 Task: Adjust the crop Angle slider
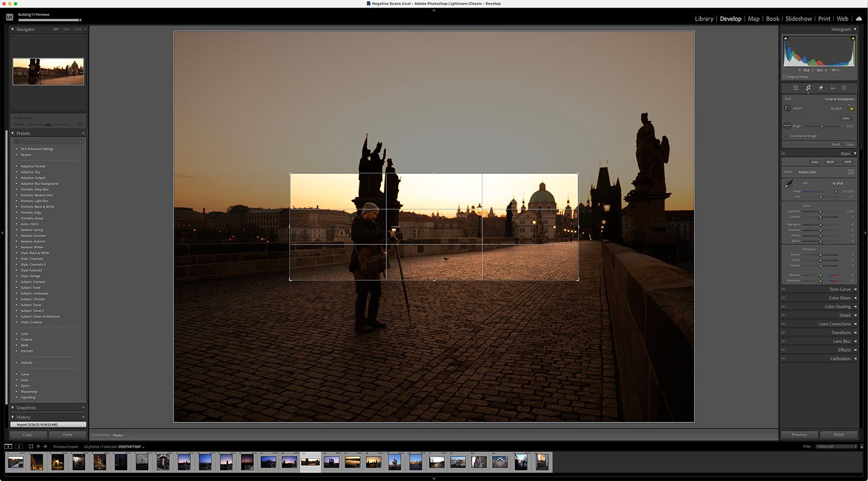tap(822, 126)
